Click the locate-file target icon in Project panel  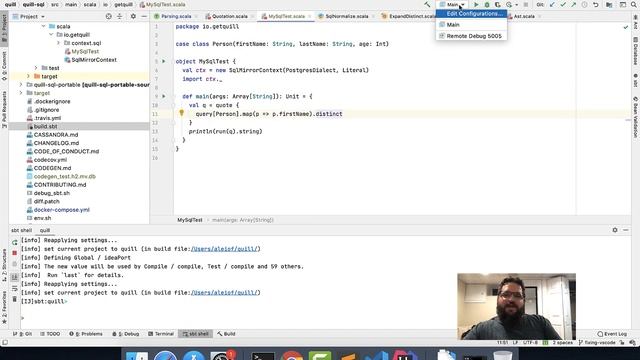[109, 16]
